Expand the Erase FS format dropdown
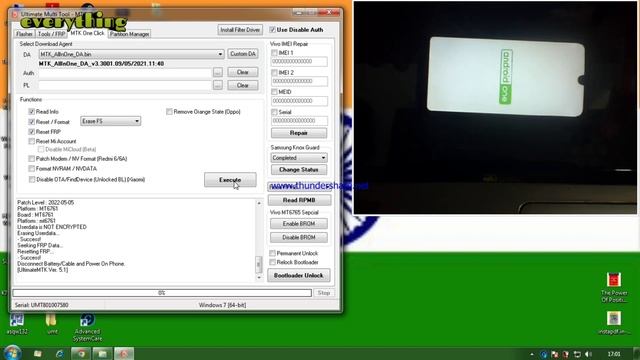The height and width of the screenshot is (360, 640). point(111,121)
